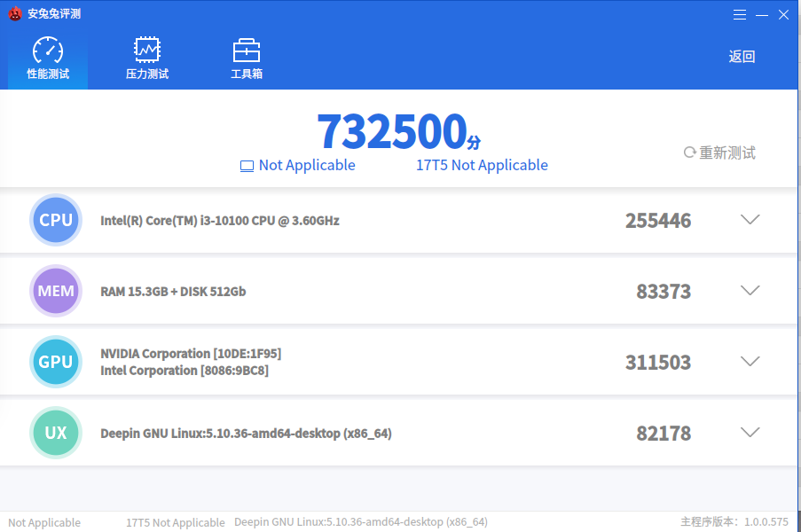Click the CPU score 255446
Image resolution: width=801 pixels, height=532 pixels.
tap(658, 221)
